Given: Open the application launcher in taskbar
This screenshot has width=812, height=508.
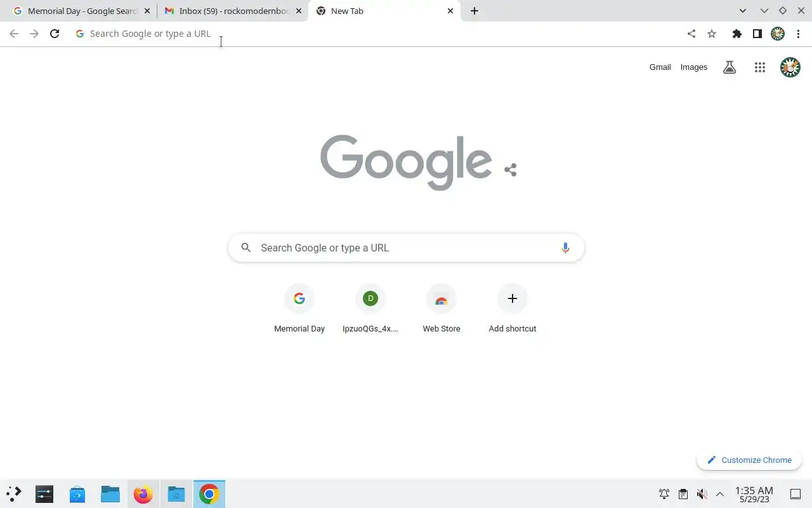Looking at the screenshot, I should click(14, 494).
